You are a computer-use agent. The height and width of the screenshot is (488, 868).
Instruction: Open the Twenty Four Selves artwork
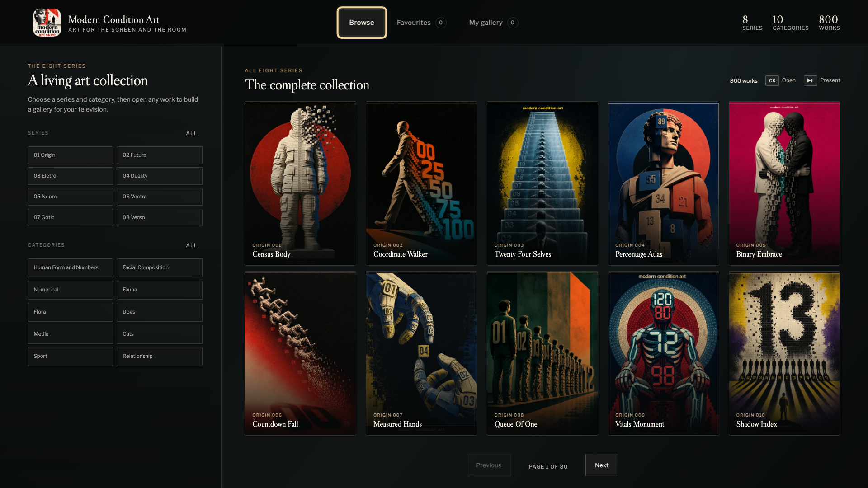(542, 183)
